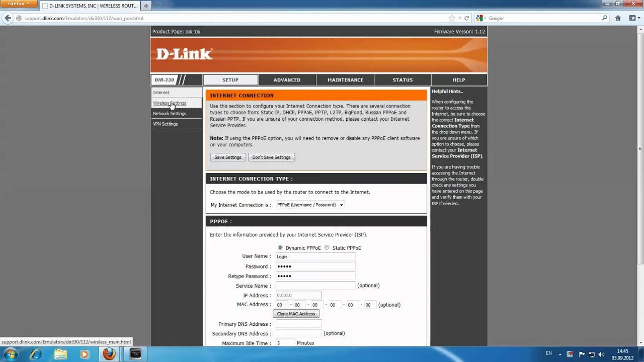Switch to the STATUS tab

click(403, 80)
